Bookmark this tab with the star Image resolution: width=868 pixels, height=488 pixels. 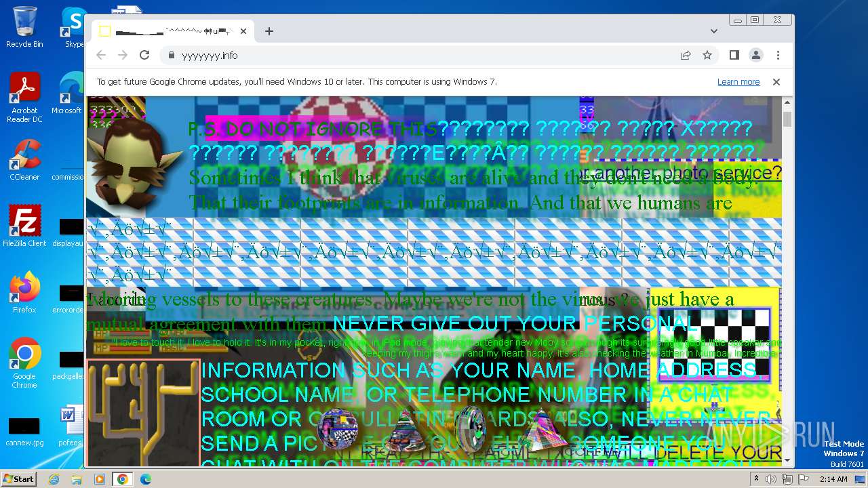[707, 55]
